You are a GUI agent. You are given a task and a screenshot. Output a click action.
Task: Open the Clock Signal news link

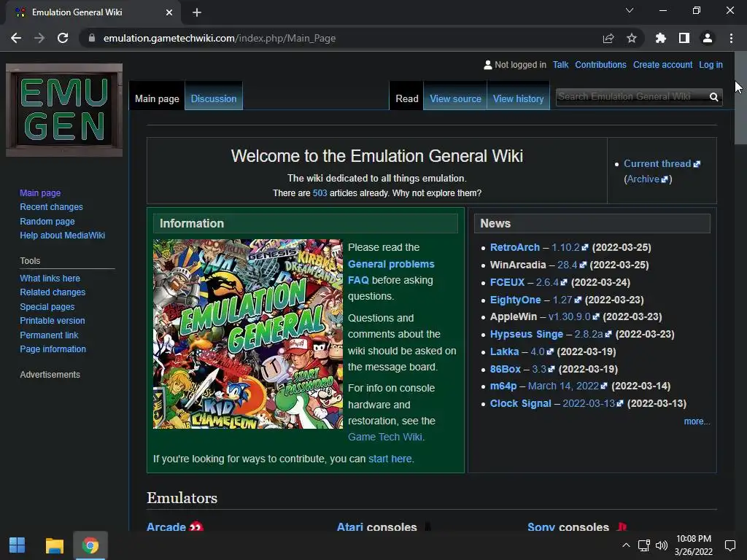coord(520,404)
